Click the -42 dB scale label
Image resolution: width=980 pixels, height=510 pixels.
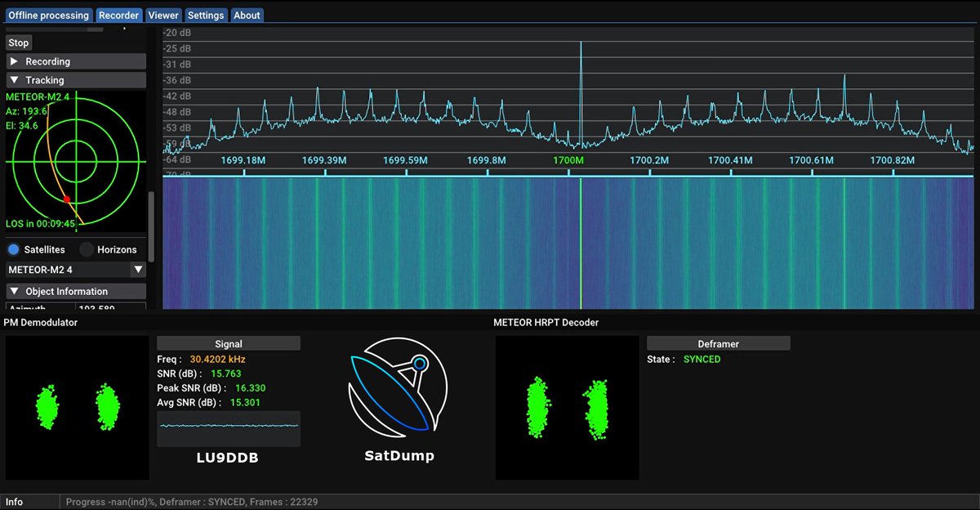[177, 96]
